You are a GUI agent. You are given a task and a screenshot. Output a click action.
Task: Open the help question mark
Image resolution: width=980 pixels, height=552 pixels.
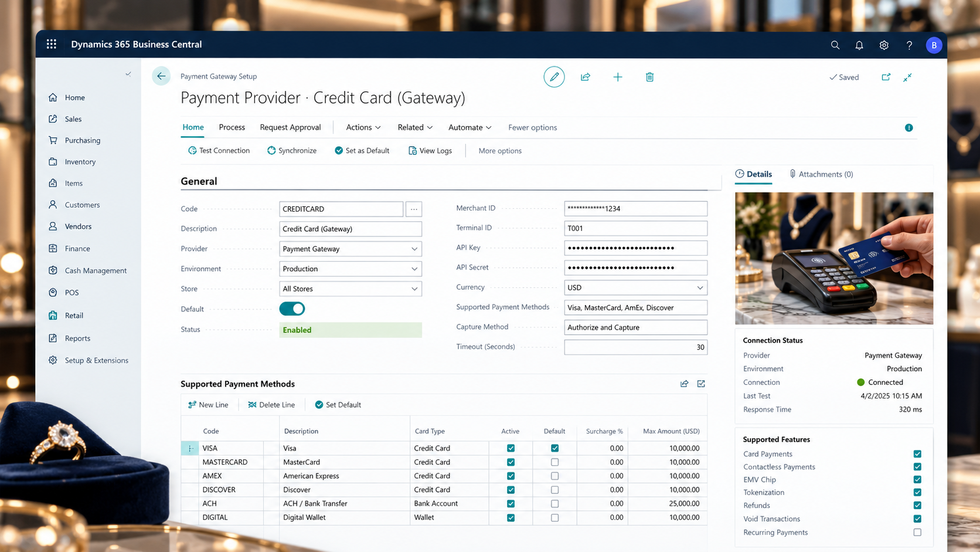point(909,45)
